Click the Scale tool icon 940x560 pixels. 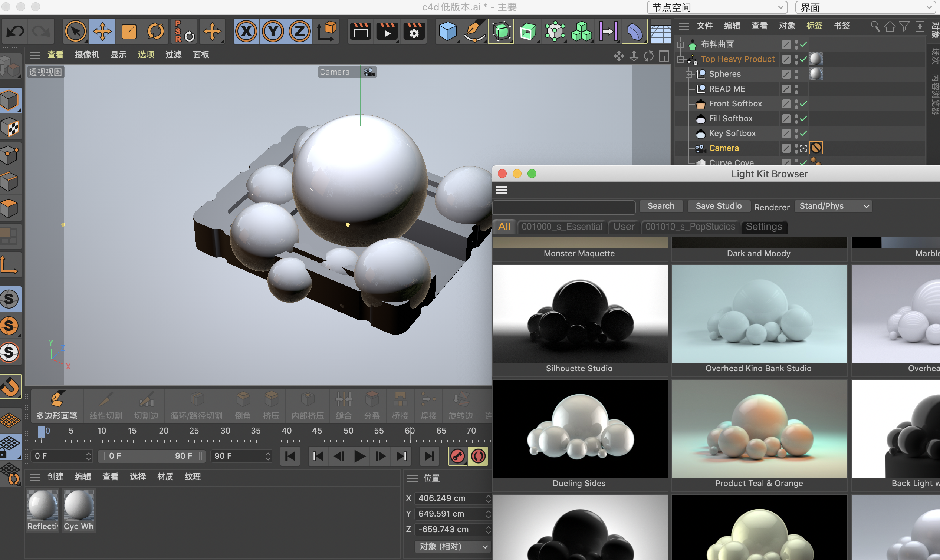point(129,31)
